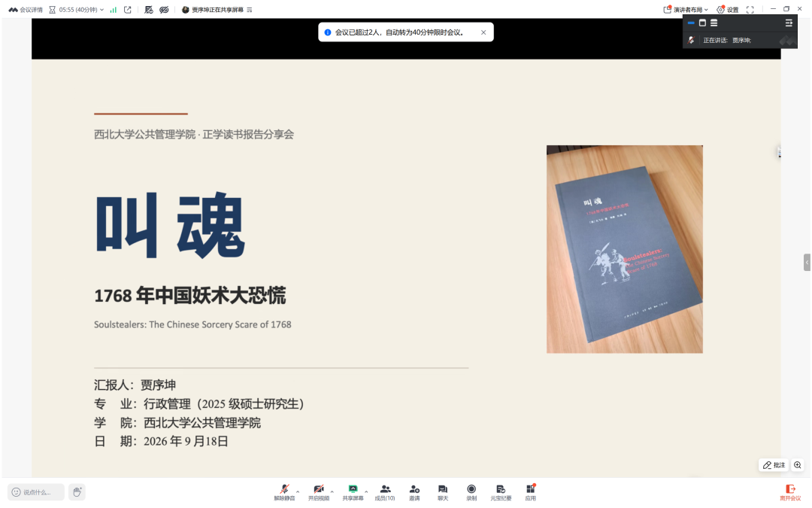Click the 说点什么 message input field
Screen dimensions: 812x508
tap(36, 492)
